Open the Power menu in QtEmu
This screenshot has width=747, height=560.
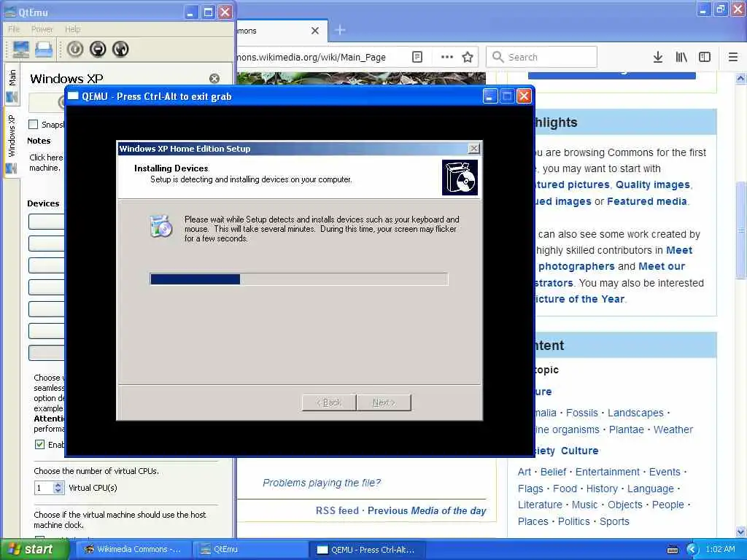click(x=42, y=29)
